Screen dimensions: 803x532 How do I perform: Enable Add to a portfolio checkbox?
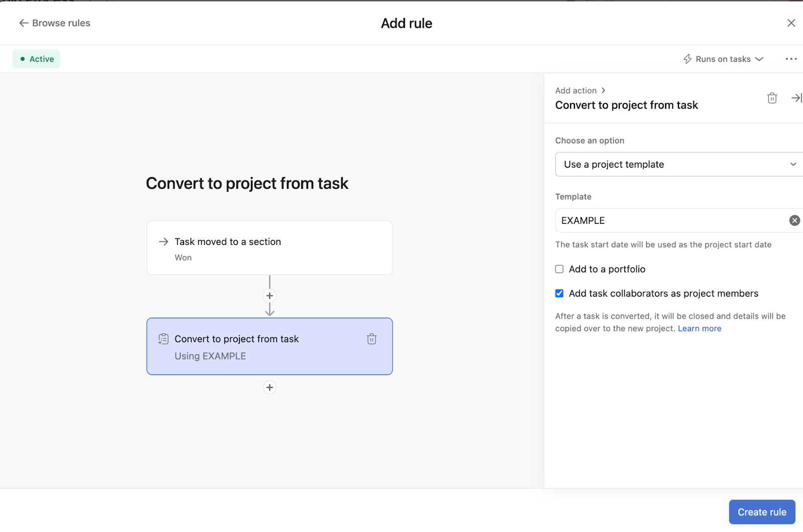point(560,269)
